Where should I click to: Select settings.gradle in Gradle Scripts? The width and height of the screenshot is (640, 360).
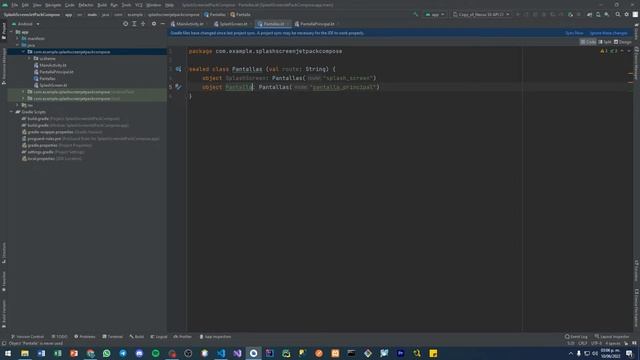point(53,152)
